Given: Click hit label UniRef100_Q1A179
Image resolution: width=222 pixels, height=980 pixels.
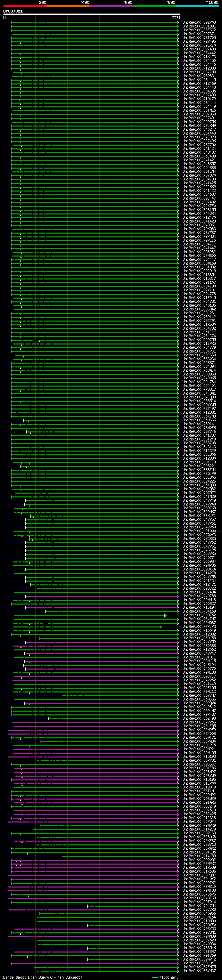Looking at the screenshot, I should pos(199,99).
